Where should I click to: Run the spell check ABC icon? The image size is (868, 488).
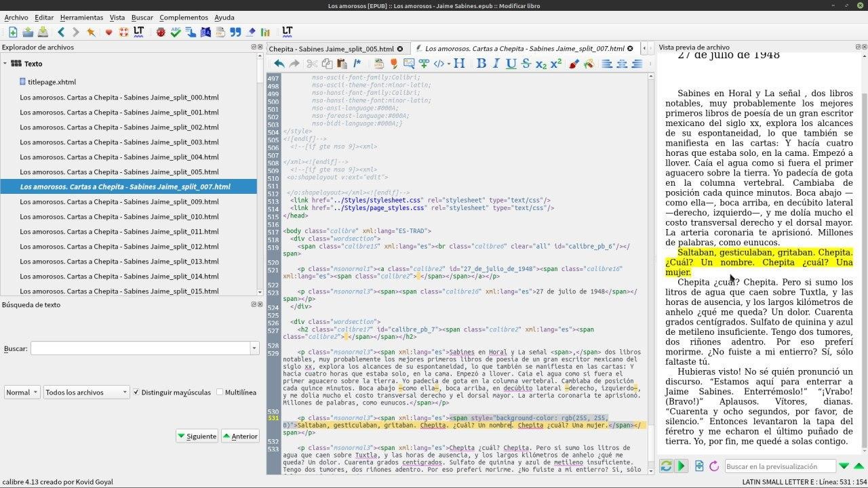pyautogui.click(x=176, y=32)
